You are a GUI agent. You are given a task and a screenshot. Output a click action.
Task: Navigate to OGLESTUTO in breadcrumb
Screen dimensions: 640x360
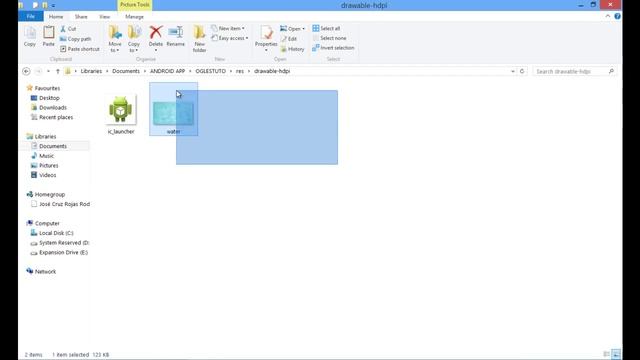point(210,71)
